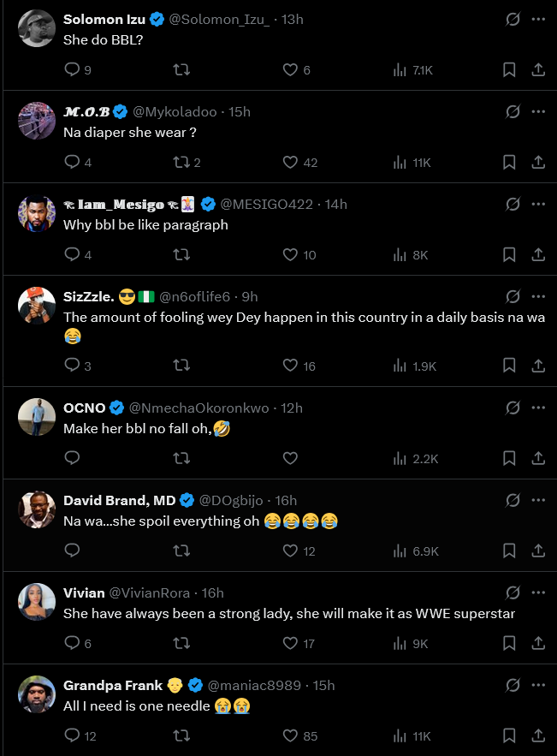Open more options on Grandpa Frank's tweet
Image resolution: width=557 pixels, height=756 pixels.
pyautogui.click(x=538, y=685)
